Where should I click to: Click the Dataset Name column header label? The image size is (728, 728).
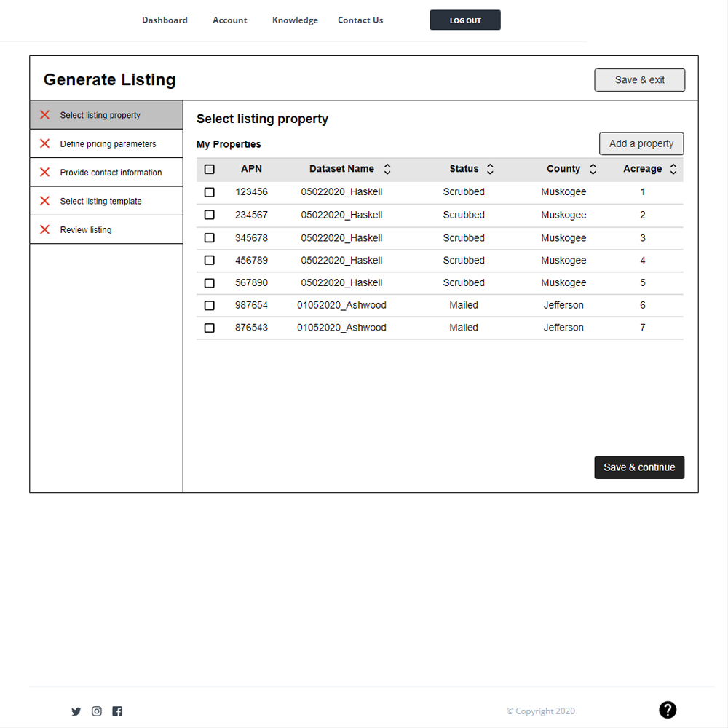341,169
